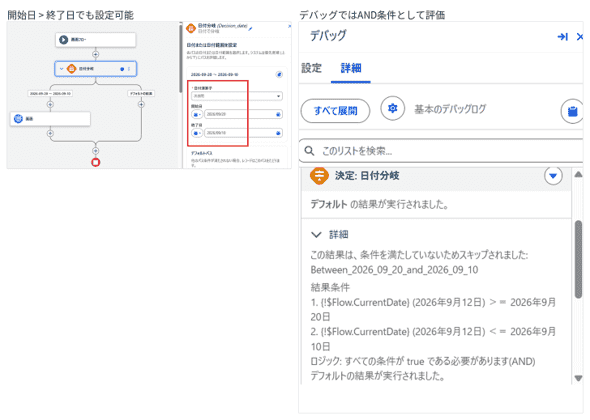Select the ロジック AND condition line
This screenshot has width=590, height=420.
pos(423,361)
